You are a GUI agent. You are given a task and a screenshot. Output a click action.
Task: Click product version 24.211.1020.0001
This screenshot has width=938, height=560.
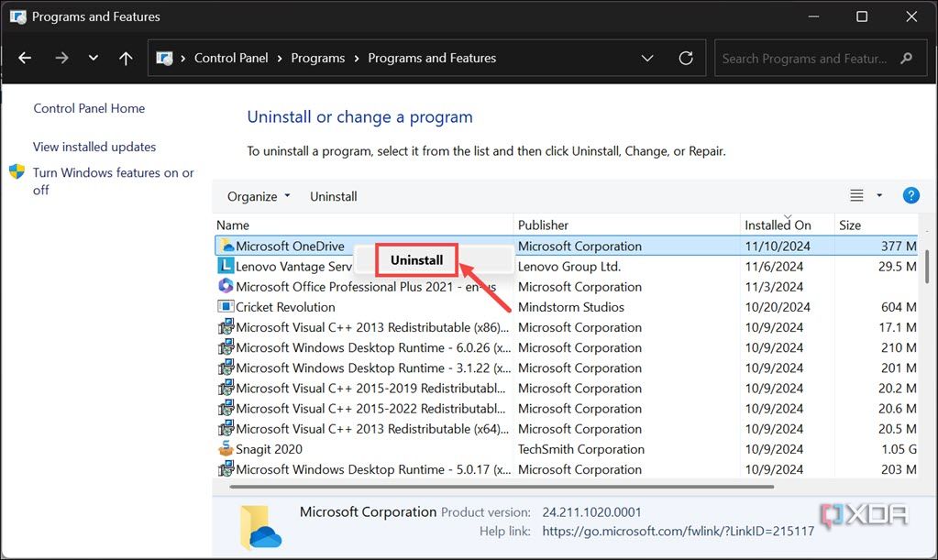click(x=591, y=512)
